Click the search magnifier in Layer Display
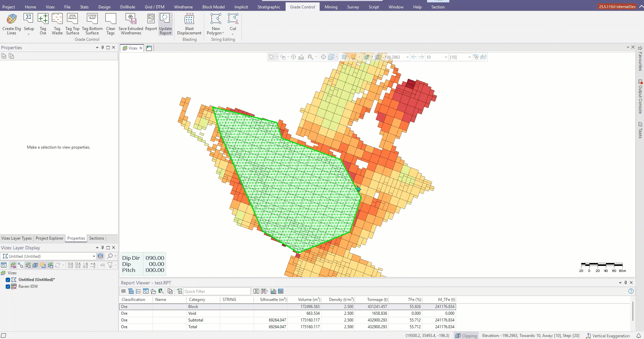Viewport: 644px width, 339px height. (110, 256)
